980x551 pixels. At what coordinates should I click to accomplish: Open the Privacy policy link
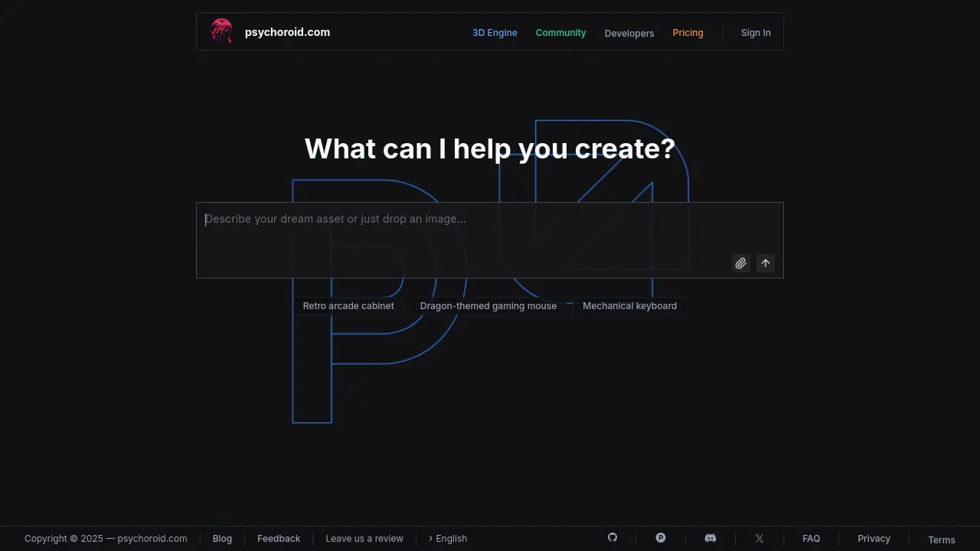pos(874,539)
